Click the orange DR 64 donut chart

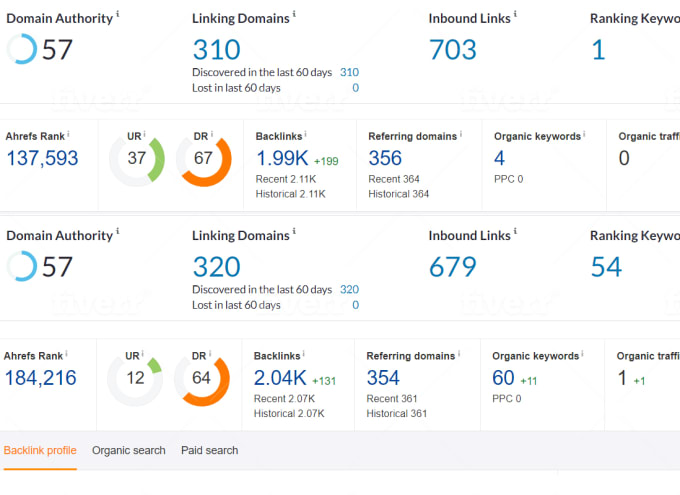203,380
